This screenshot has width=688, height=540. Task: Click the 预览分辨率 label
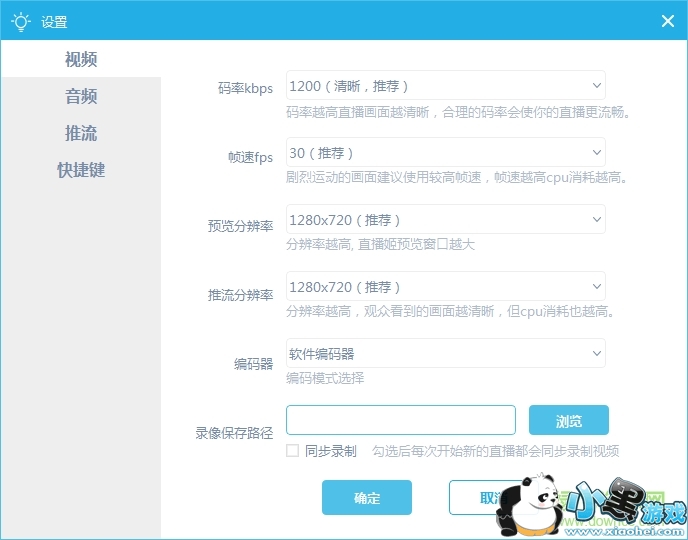(x=240, y=226)
